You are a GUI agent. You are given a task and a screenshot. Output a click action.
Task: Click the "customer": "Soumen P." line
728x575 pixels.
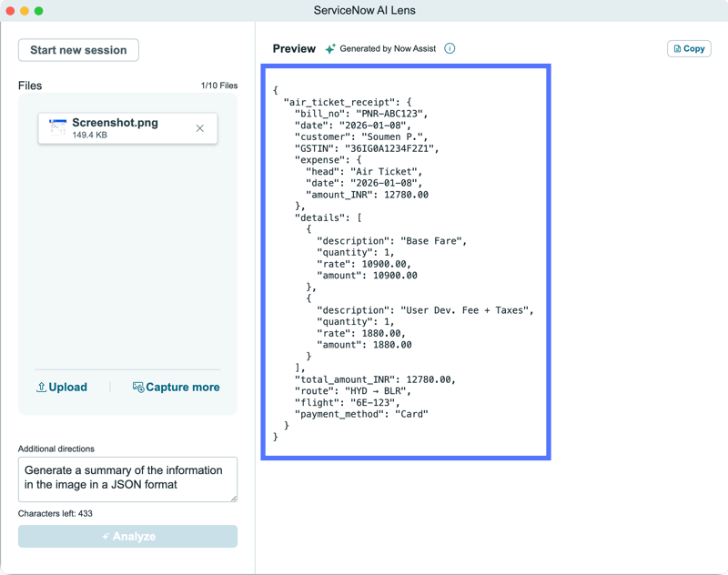361,136
